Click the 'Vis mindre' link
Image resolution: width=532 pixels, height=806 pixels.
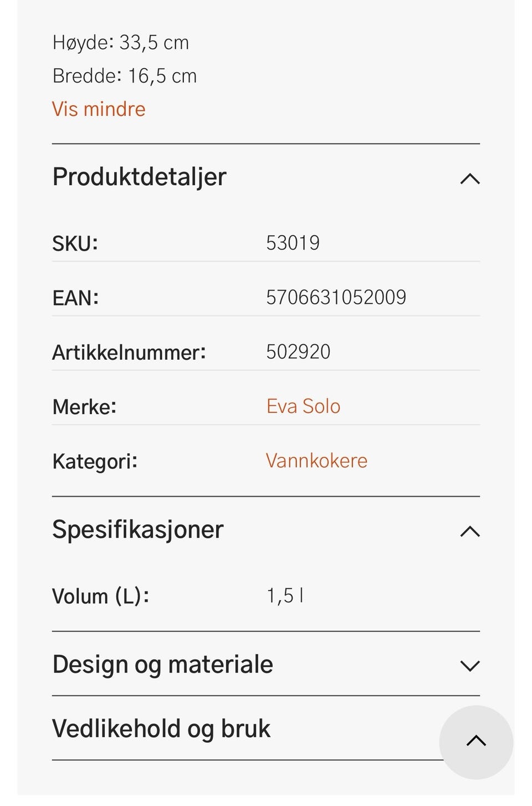(99, 109)
